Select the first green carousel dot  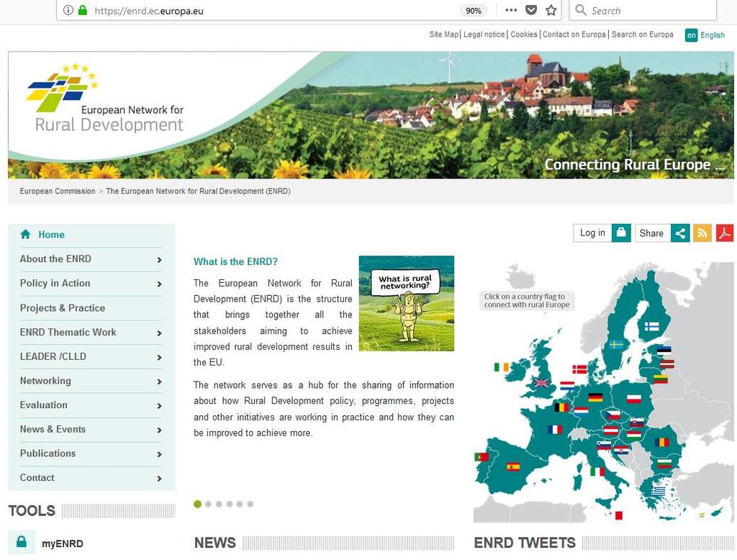pyautogui.click(x=197, y=504)
